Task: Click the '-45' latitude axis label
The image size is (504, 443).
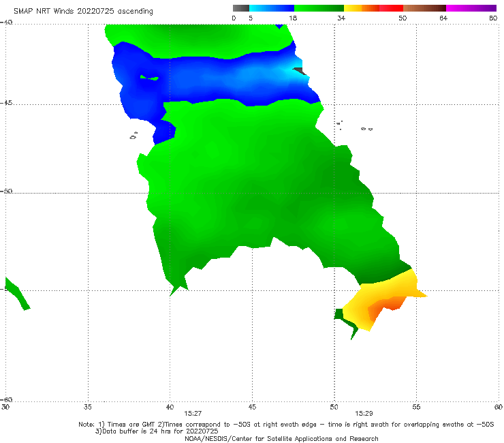Action: click(x=6, y=103)
